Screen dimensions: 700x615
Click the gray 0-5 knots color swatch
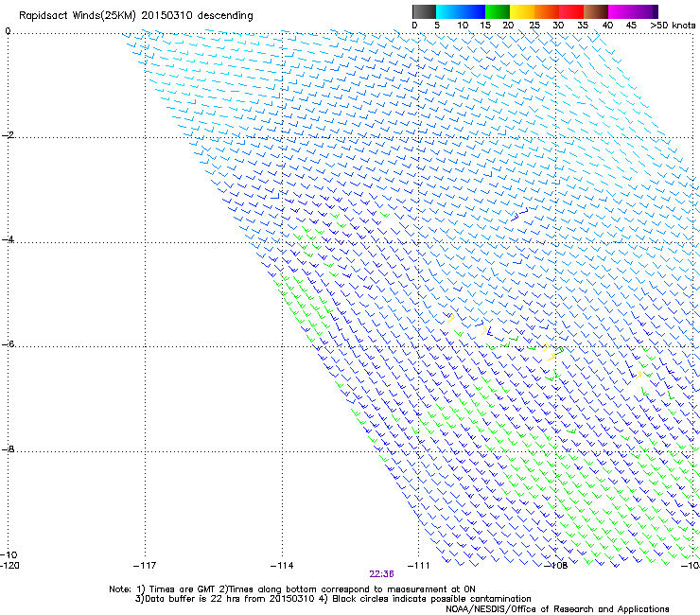[x=424, y=11]
